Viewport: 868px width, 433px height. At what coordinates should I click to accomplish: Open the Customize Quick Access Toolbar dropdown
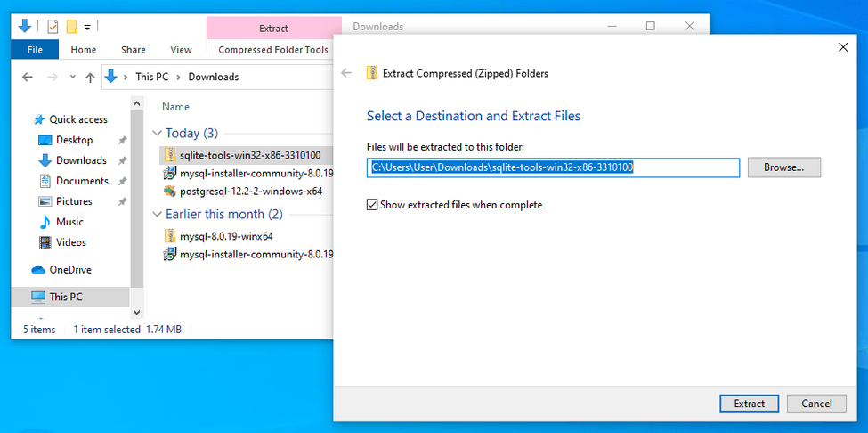click(87, 27)
